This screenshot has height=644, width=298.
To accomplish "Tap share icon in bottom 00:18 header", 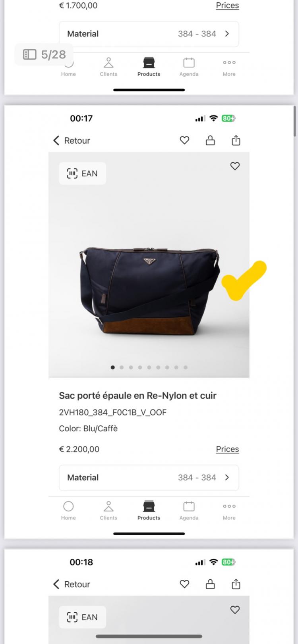I will 236,584.
